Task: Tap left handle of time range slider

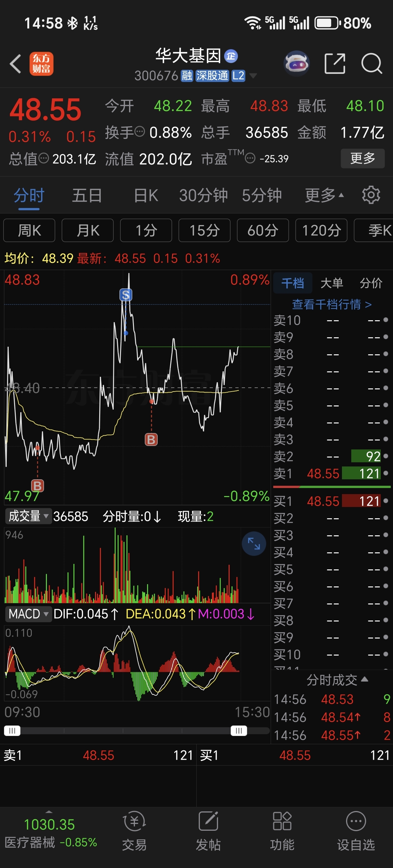Action: (12, 730)
